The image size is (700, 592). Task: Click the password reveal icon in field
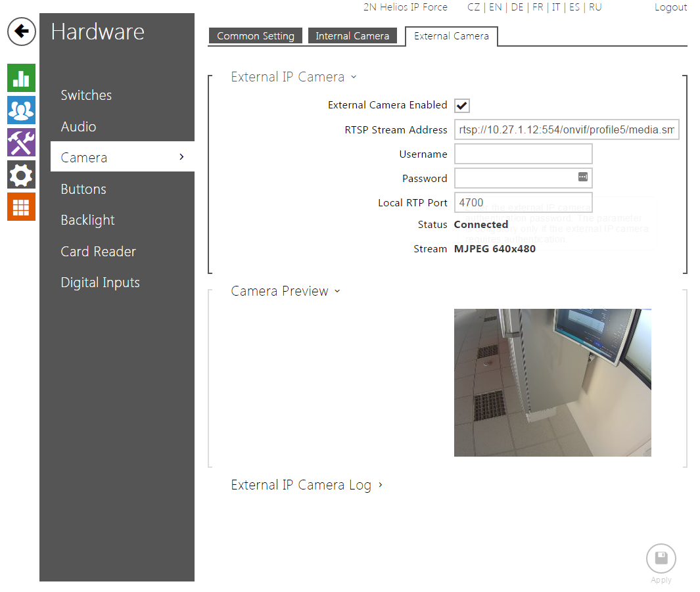click(582, 177)
